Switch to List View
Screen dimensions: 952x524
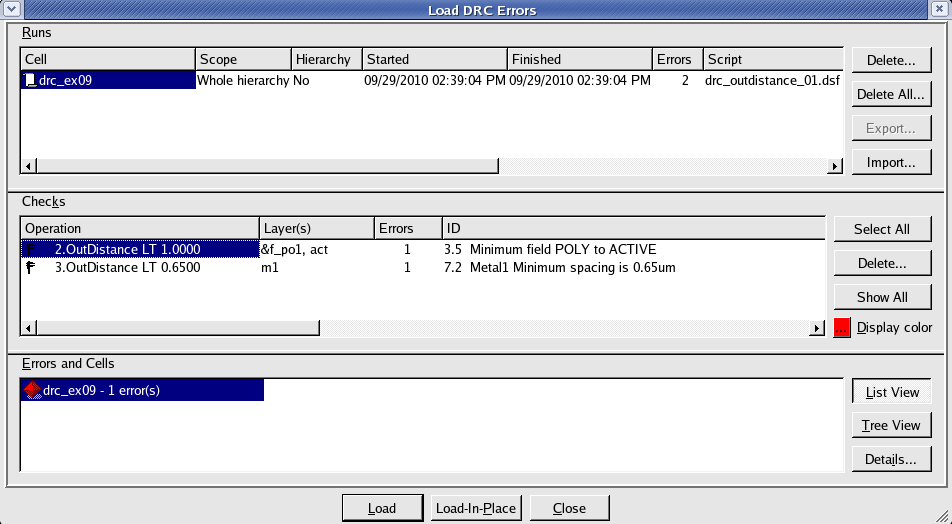point(891,392)
